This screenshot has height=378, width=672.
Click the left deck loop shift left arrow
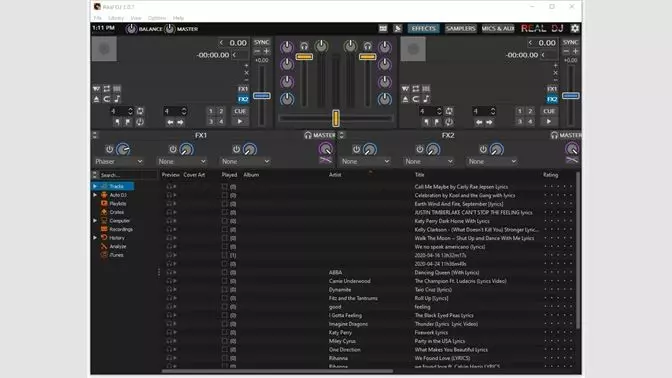(x=170, y=122)
